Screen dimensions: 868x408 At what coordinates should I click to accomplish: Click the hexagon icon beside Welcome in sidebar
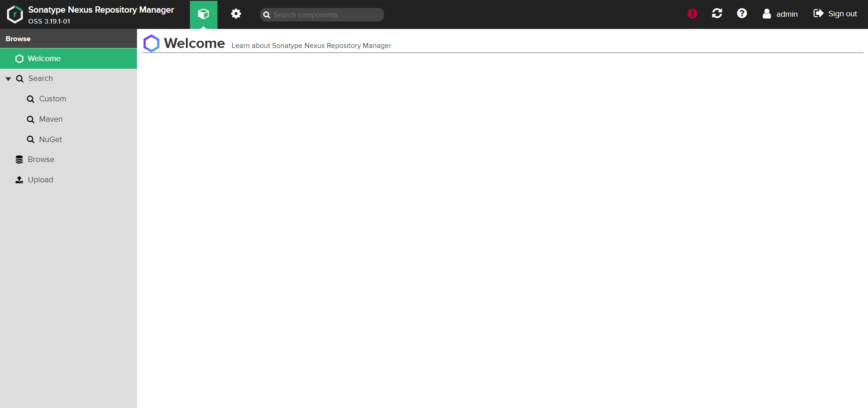tap(19, 59)
